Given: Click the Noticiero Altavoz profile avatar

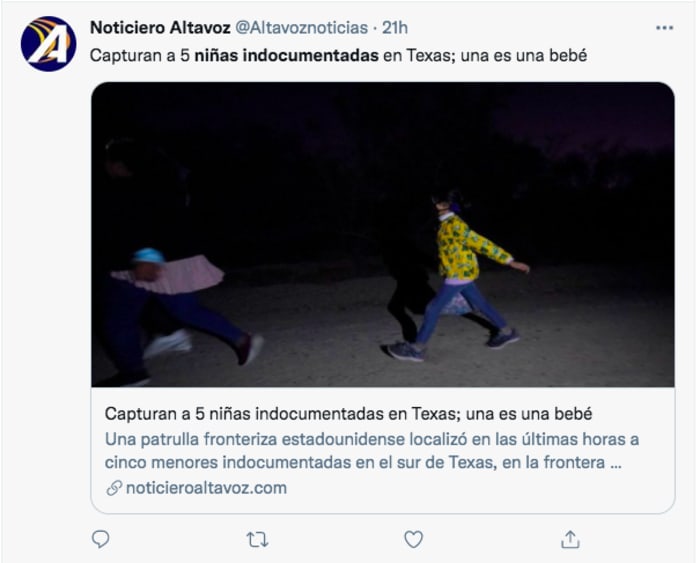Looking at the screenshot, I should pyautogui.click(x=49, y=44).
